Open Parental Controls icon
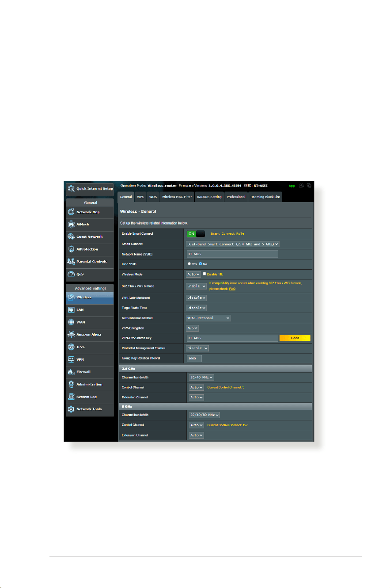The height and width of the screenshot is (588, 390). (x=71, y=261)
